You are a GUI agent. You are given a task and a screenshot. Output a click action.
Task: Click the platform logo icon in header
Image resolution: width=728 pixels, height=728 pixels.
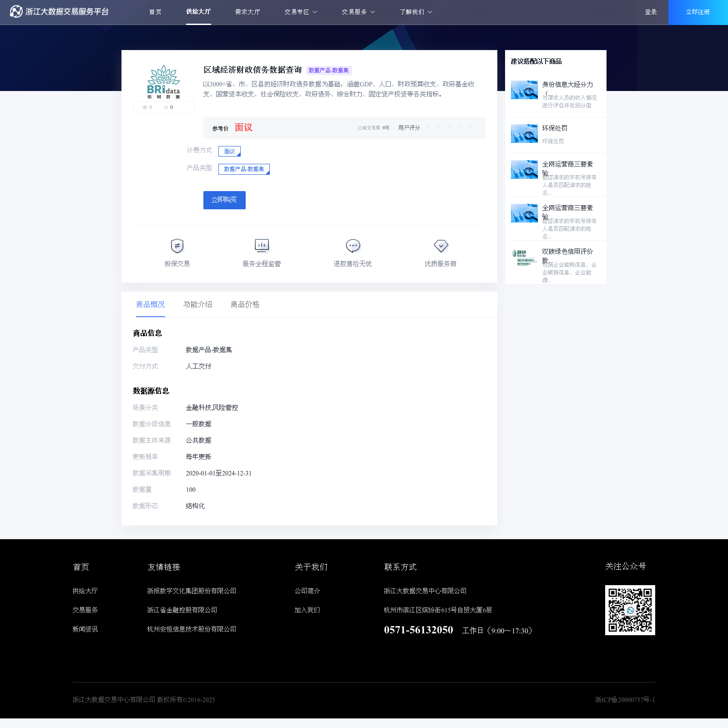16,12
